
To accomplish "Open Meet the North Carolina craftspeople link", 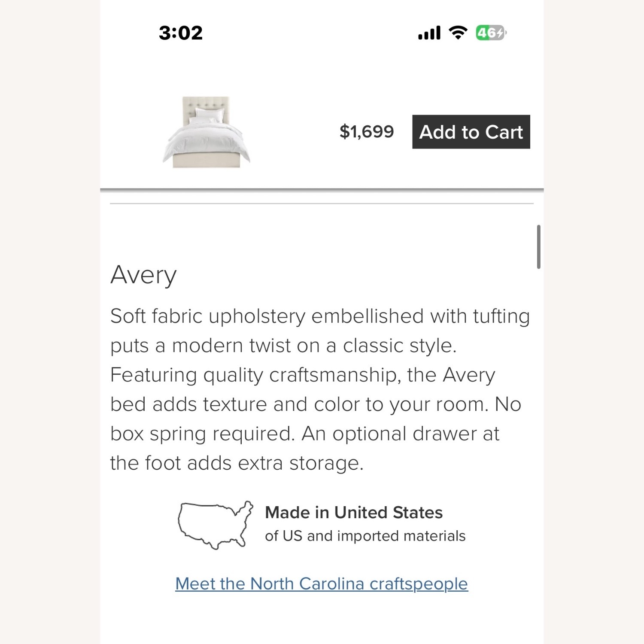I will (322, 583).
